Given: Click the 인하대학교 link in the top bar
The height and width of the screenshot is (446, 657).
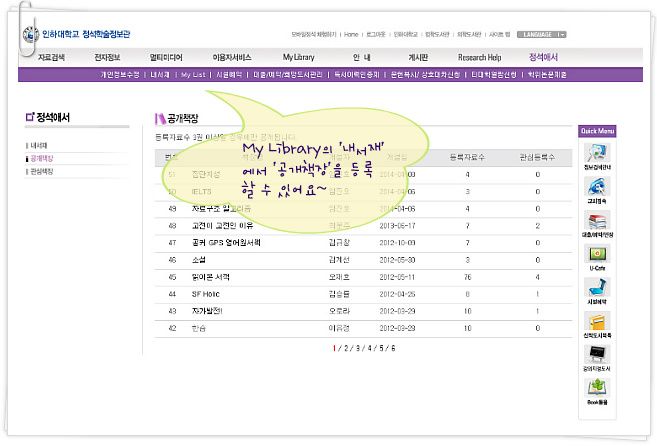Looking at the screenshot, I should 406,34.
